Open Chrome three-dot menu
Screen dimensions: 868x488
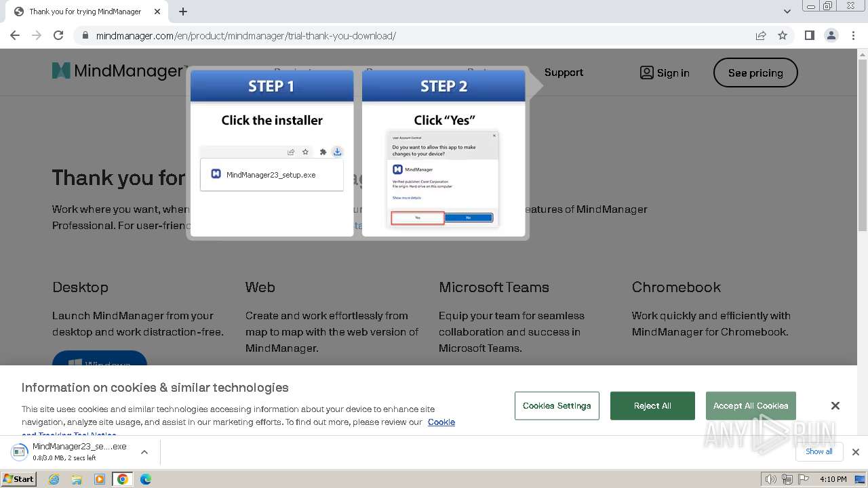pos(853,35)
